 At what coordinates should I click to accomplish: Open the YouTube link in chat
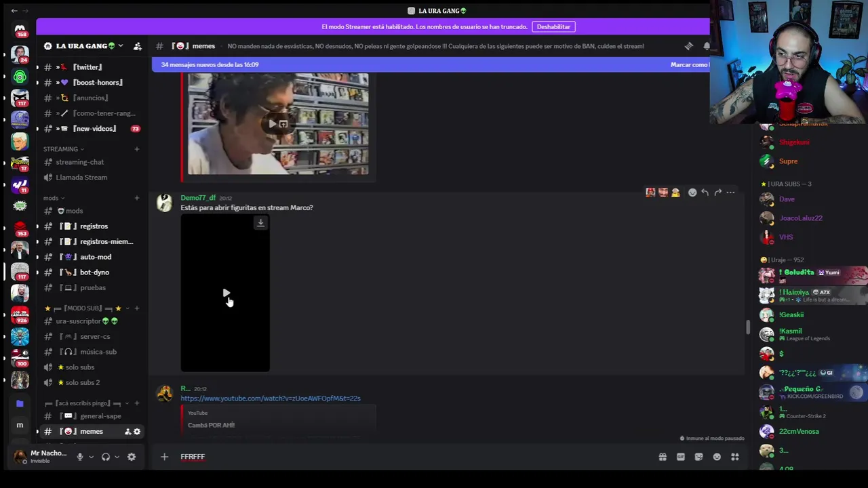point(271,399)
